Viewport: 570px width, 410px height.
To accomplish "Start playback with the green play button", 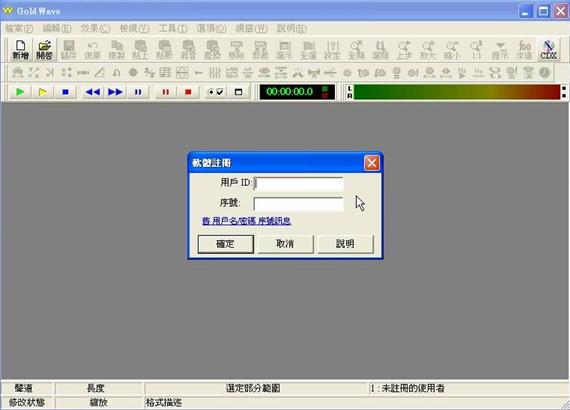I will point(20,92).
